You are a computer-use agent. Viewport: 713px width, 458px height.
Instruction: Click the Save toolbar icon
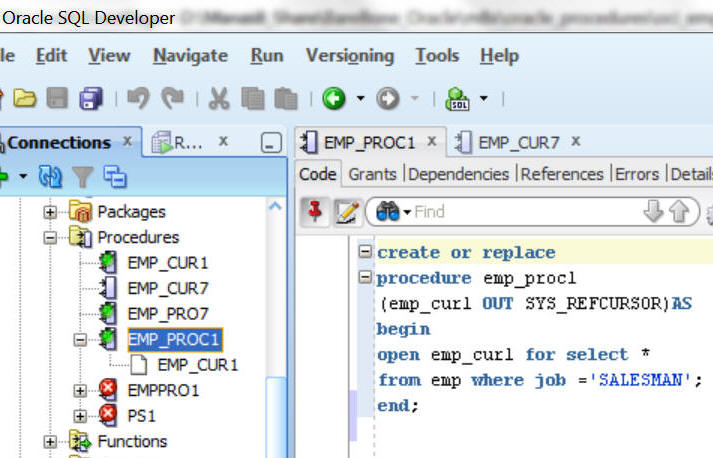(57, 98)
